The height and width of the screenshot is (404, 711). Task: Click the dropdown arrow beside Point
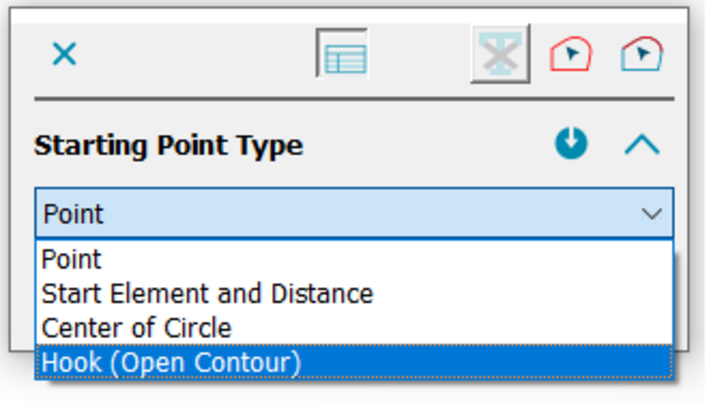point(652,213)
